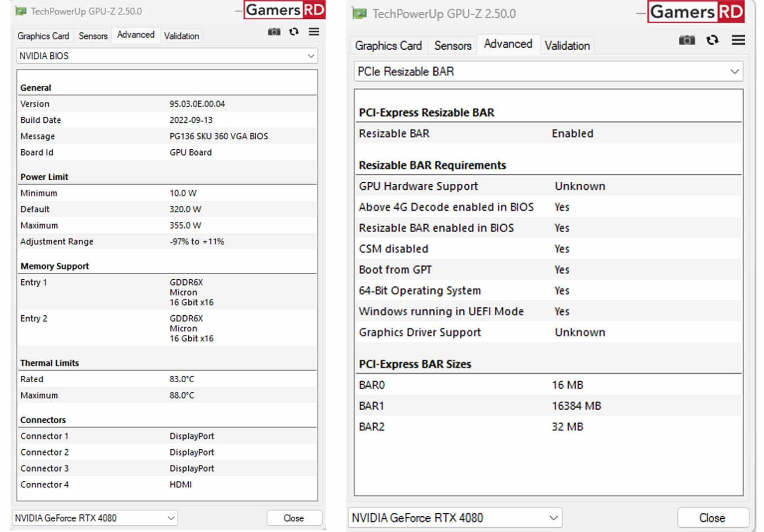Select the Connector 4 HDMI row
Viewport: 764px width, 532px height.
tap(167, 485)
